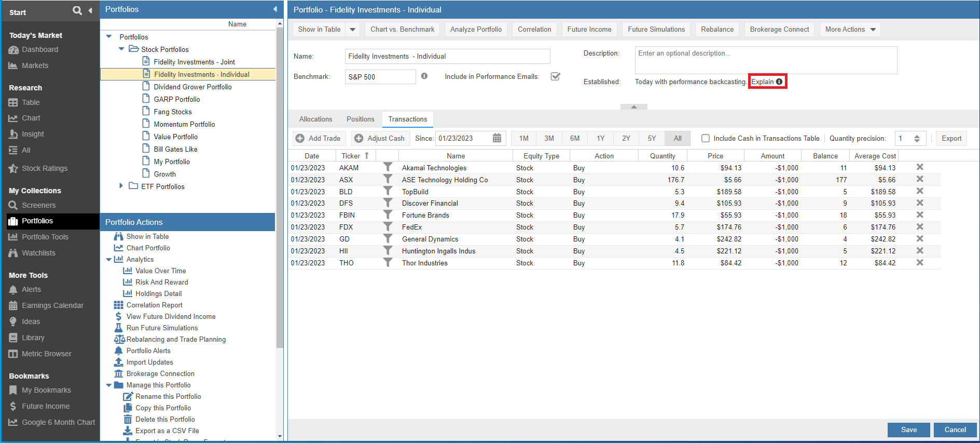This screenshot has width=980, height=443.
Task: Delete the HII transaction with X icon
Action: tap(920, 251)
